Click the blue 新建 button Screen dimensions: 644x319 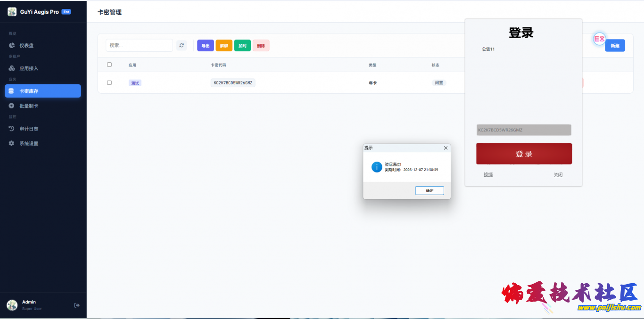pos(615,46)
